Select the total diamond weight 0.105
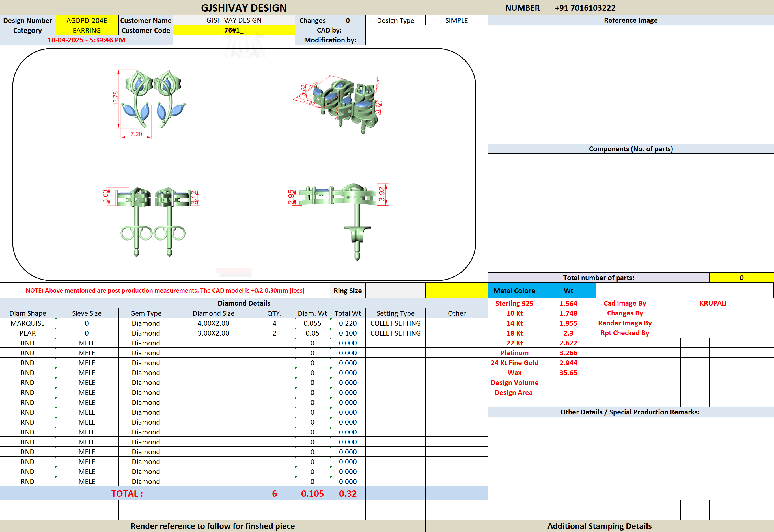The width and height of the screenshot is (774, 532). coord(312,493)
